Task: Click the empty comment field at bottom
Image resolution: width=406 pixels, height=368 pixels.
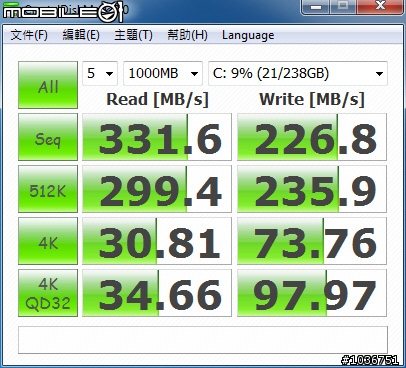Action: 203,340
